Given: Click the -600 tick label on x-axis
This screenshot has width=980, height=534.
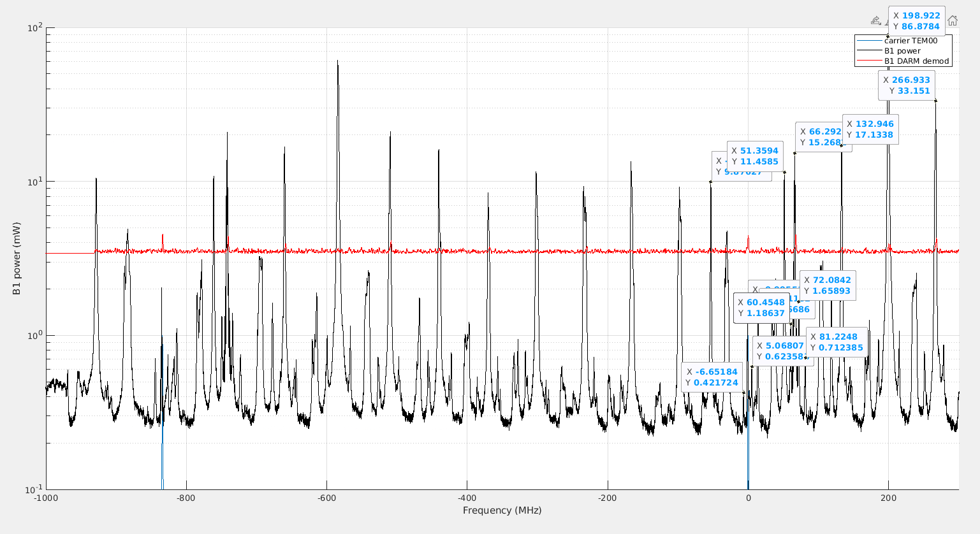Looking at the screenshot, I should click(326, 498).
